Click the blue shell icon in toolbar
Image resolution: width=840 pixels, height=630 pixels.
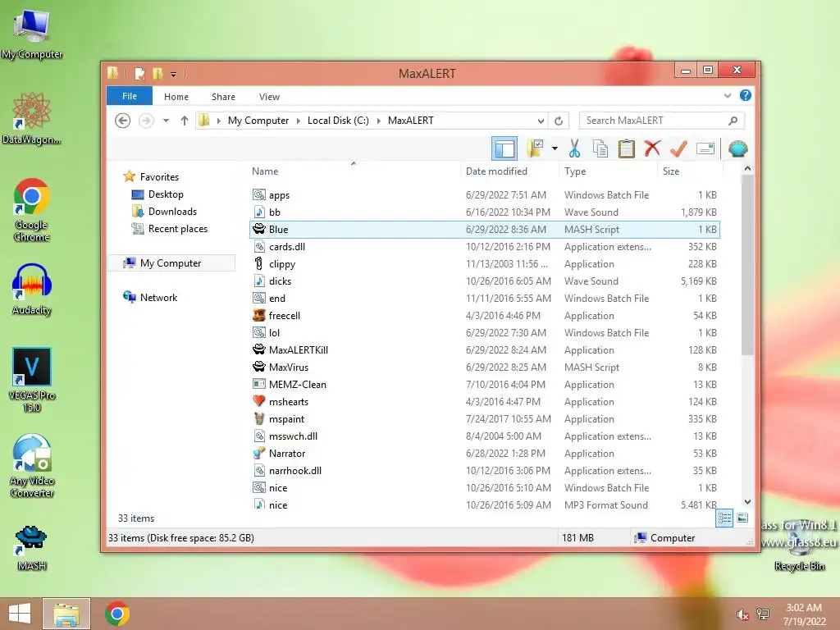(x=737, y=148)
